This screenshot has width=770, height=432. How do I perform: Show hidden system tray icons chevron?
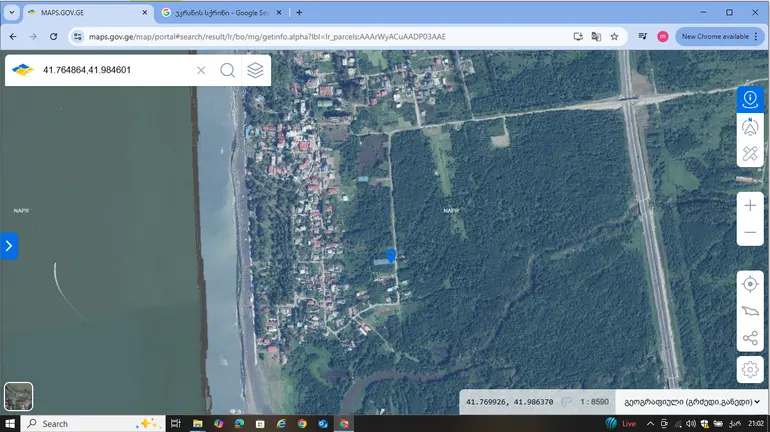(x=650, y=424)
